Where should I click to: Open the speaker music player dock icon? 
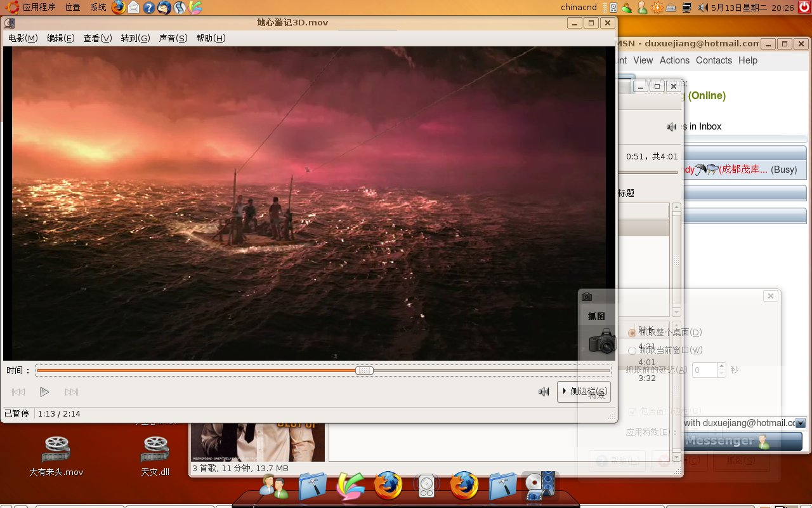426,486
